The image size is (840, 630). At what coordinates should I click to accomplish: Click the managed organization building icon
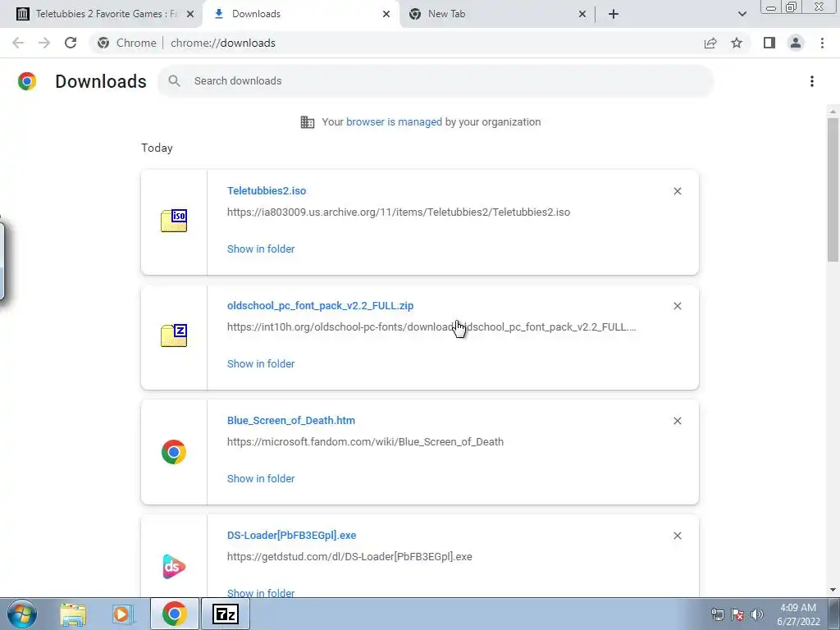pyautogui.click(x=308, y=122)
